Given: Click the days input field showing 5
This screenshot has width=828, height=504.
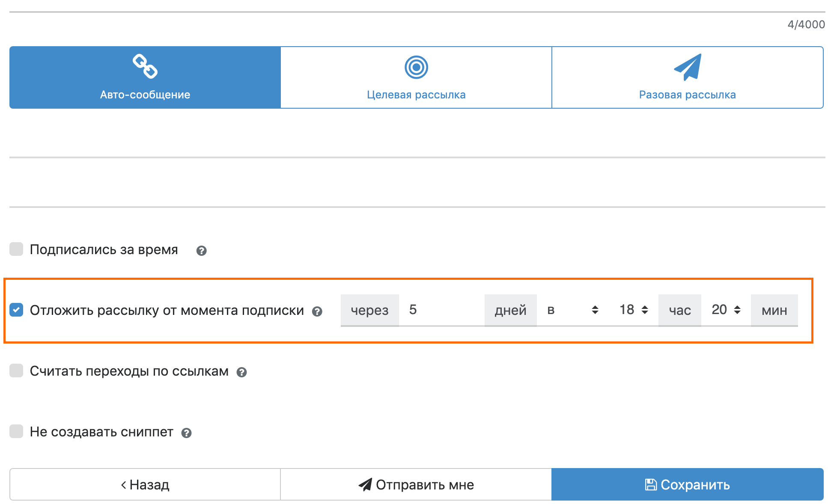Looking at the screenshot, I should [x=441, y=310].
